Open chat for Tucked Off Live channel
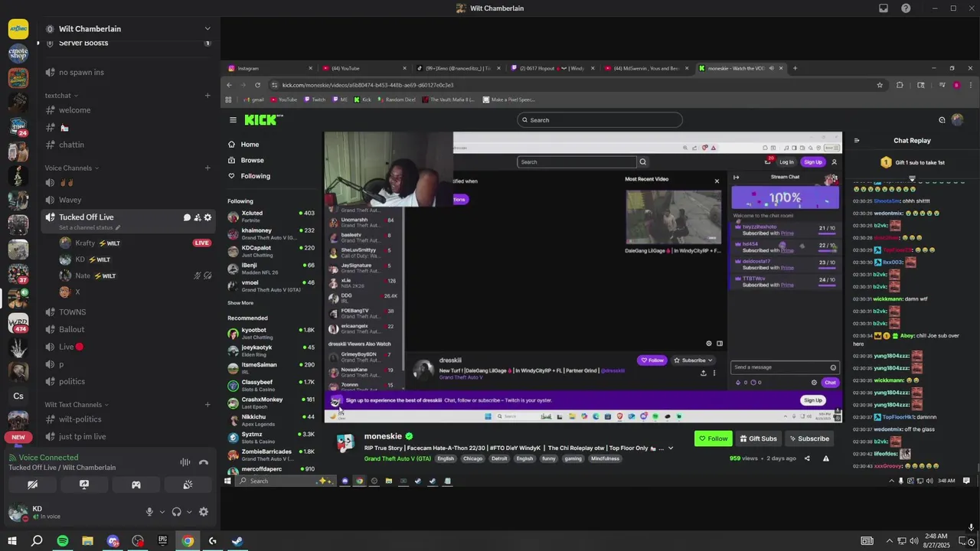This screenshot has height=551, width=980. click(187, 218)
